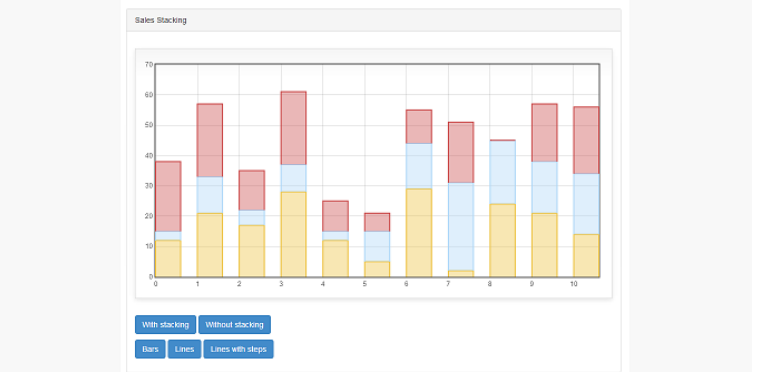
Task: Switch chart to Lines mode
Action: [184, 349]
